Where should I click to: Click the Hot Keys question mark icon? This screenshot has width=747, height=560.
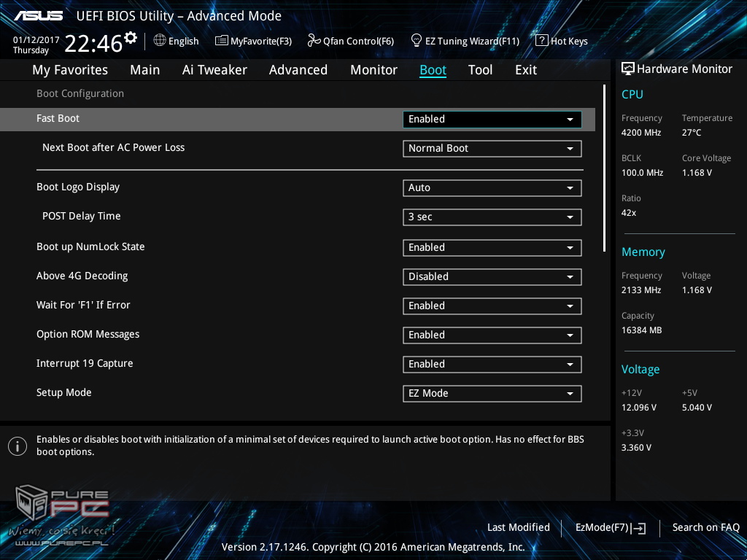(x=541, y=41)
